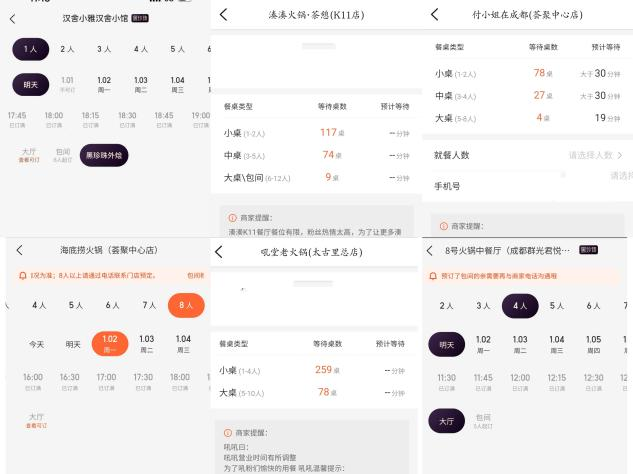The image size is (633, 474).
Task: Select 明天 date in 汉舍小雅汉舍小馆 screen
Action: click(x=31, y=84)
